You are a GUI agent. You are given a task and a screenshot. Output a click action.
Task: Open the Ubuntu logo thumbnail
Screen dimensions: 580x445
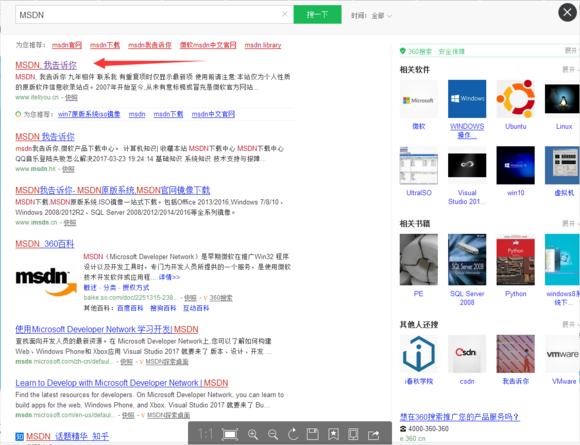pos(515,99)
